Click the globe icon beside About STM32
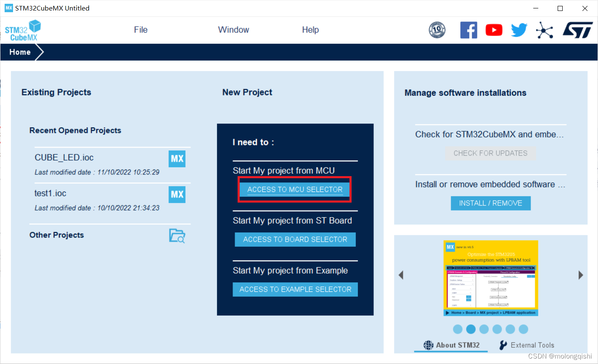 click(428, 345)
